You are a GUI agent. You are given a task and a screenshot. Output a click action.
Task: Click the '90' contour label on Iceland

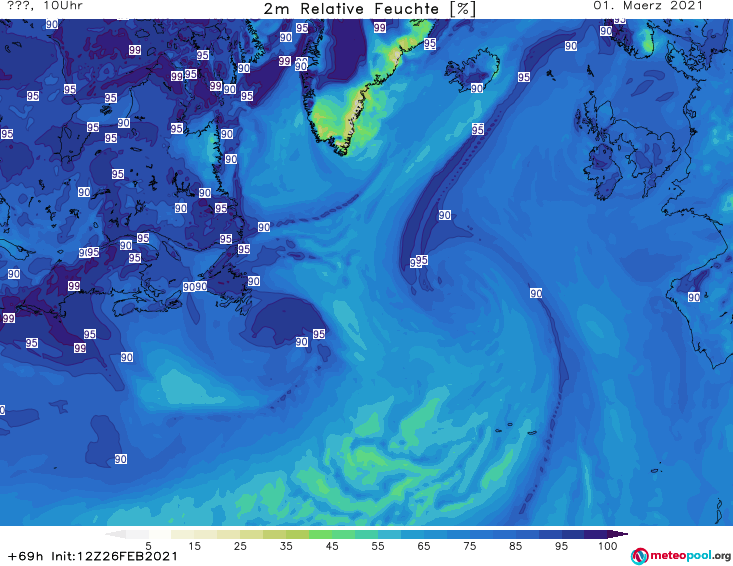[476, 88]
